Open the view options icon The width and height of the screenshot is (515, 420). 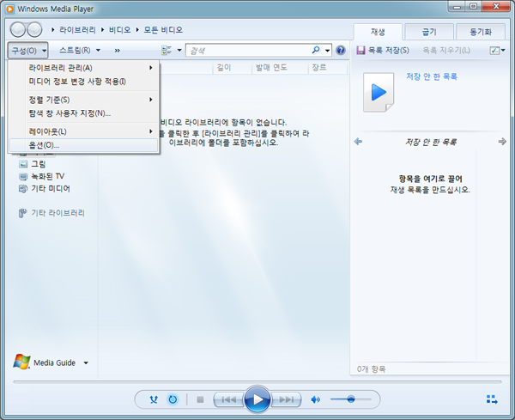pos(167,51)
